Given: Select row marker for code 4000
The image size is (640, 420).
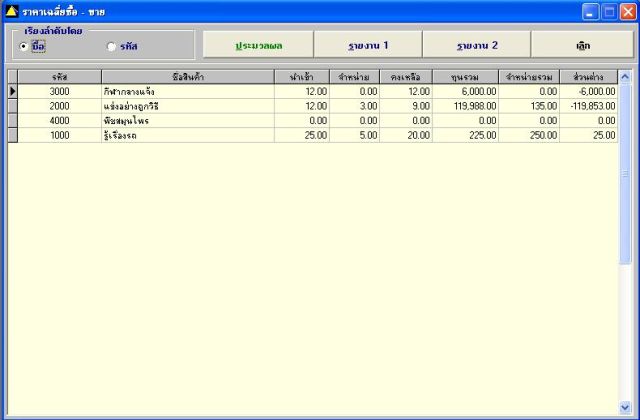Looking at the screenshot, I should [x=13, y=121].
